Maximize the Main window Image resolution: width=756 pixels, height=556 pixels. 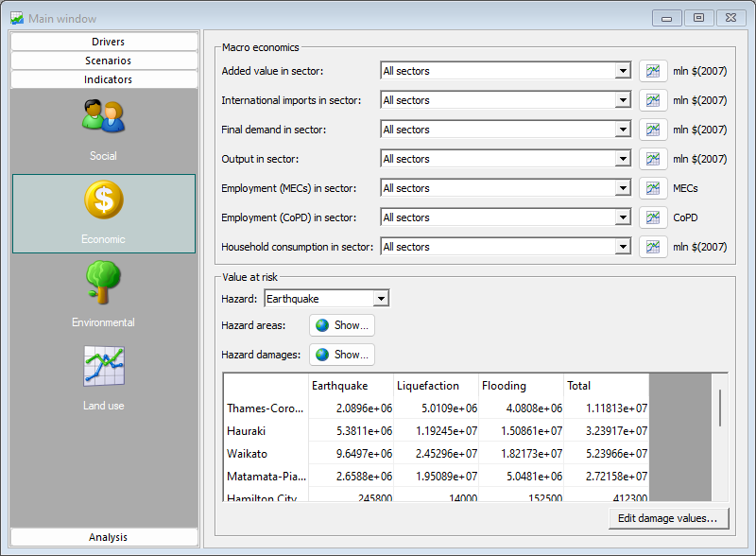(x=698, y=18)
